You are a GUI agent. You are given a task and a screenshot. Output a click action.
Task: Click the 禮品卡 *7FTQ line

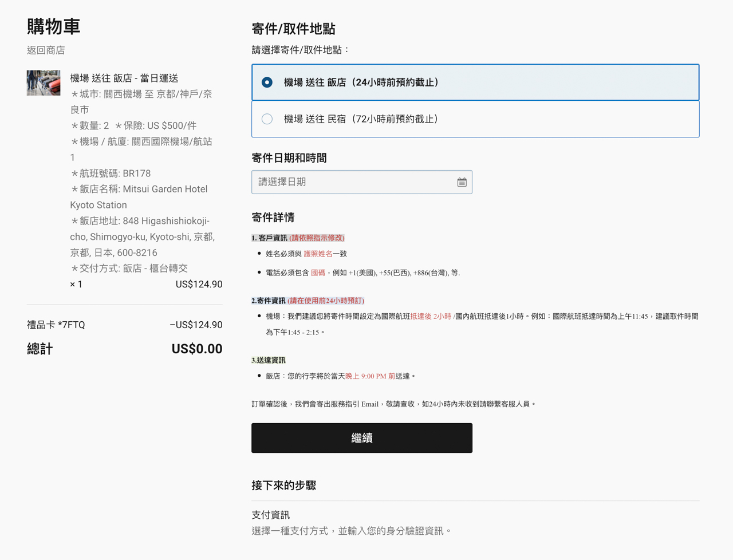click(x=56, y=325)
